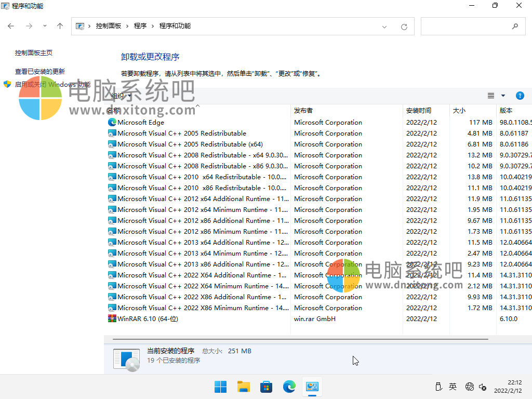Click the change your view icon
Image resolution: width=532 pixels, height=399 pixels.
tap(490, 96)
